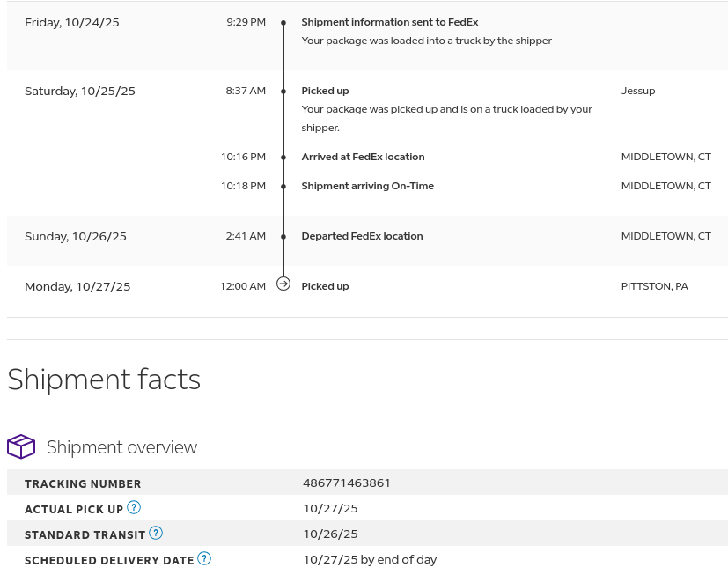
Task: Select the 10:16 PM Arrived timeline marker
Action: [x=283, y=158]
